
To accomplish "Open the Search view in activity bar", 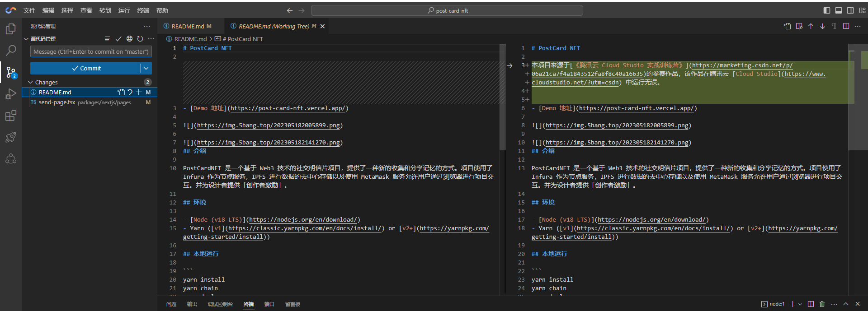I will pyautogui.click(x=11, y=51).
